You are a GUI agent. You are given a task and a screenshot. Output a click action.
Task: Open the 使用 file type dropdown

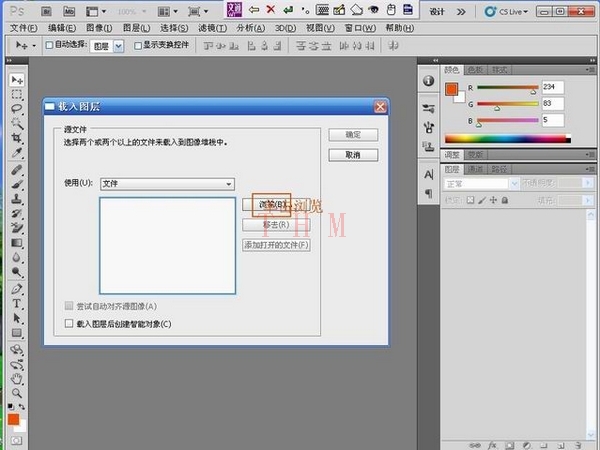click(x=167, y=184)
